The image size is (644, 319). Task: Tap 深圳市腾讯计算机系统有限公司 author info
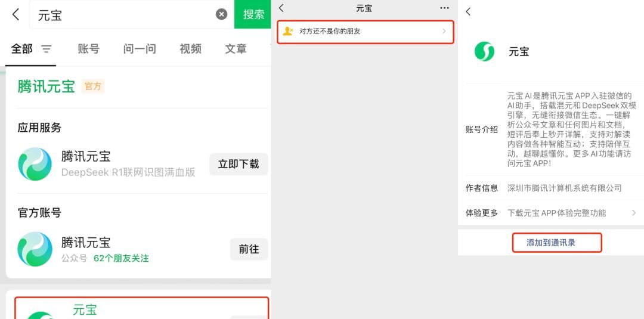564,188
